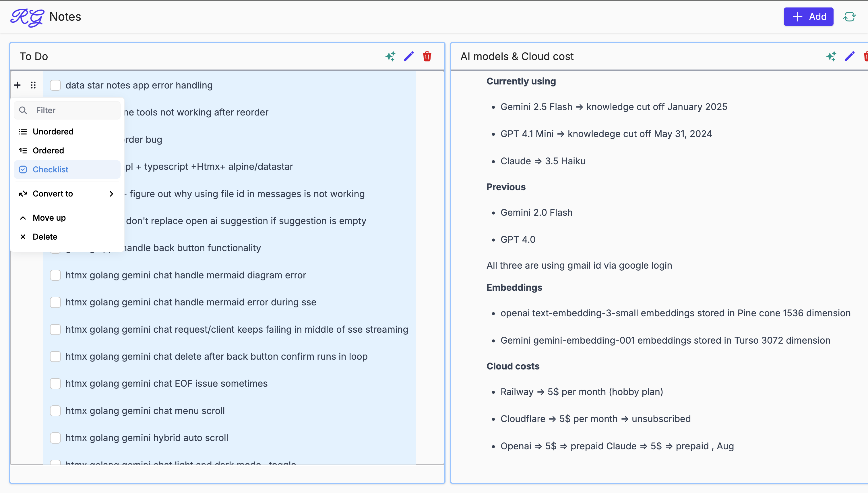Edit the To Do note with pencil icon

click(409, 56)
